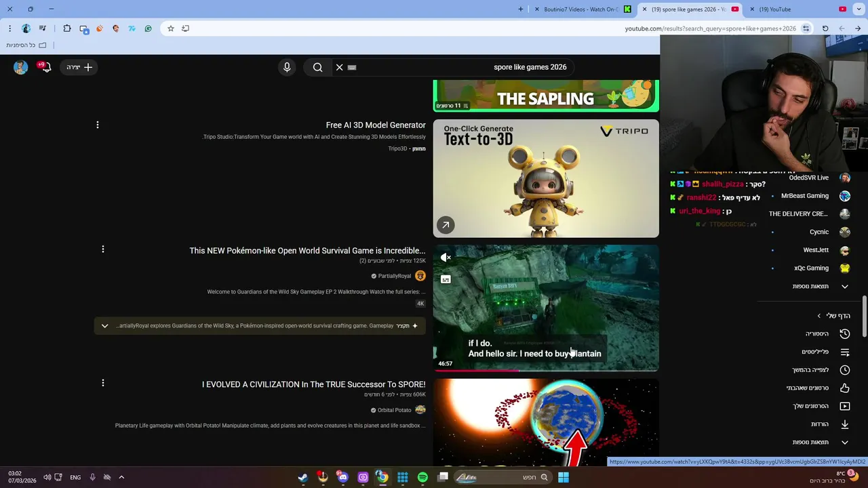Unmute the Pokémon-like video preview
868x488 pixels.
(x=446, y=258)
